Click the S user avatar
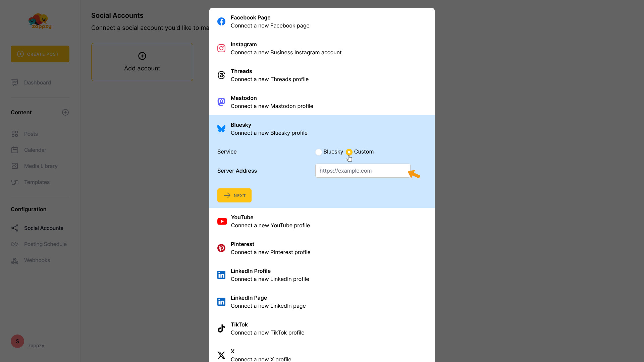This screenshot has height=362, width=644. (x=17, y=341)
